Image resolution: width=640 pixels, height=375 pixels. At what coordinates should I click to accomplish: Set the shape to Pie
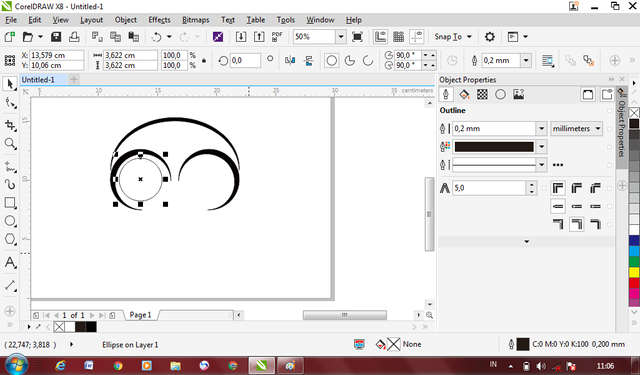point(350,61)
